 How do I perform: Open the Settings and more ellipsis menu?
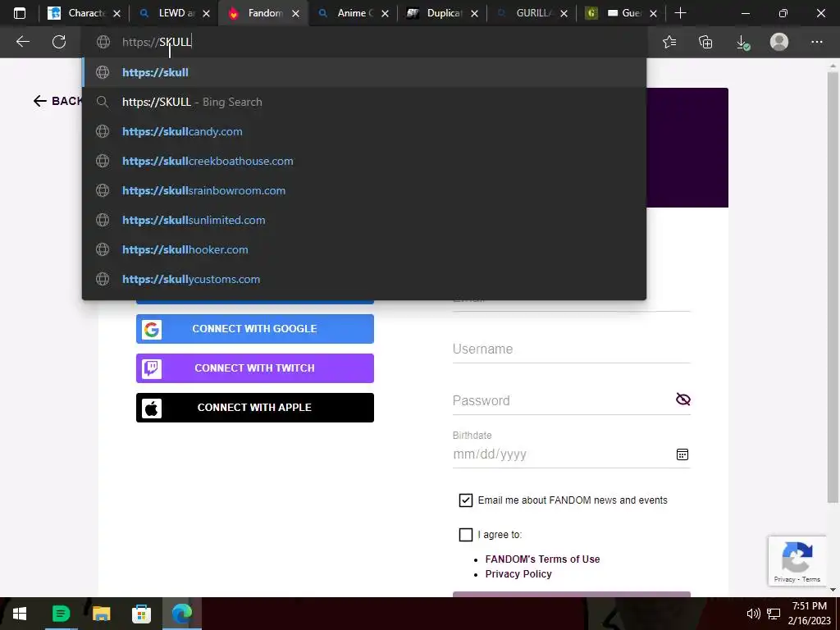(816, 42)
